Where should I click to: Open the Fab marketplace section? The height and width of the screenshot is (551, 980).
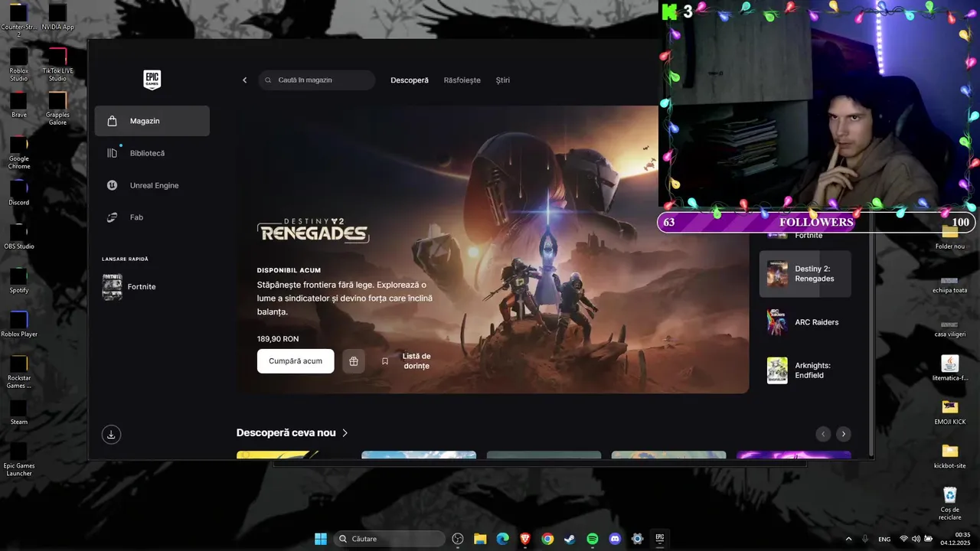[x=152, y=217]
